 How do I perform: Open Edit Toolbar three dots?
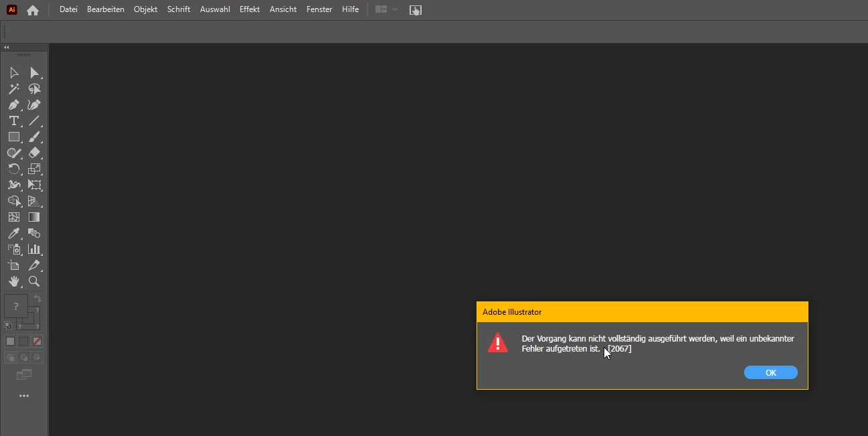pos(24,396)
